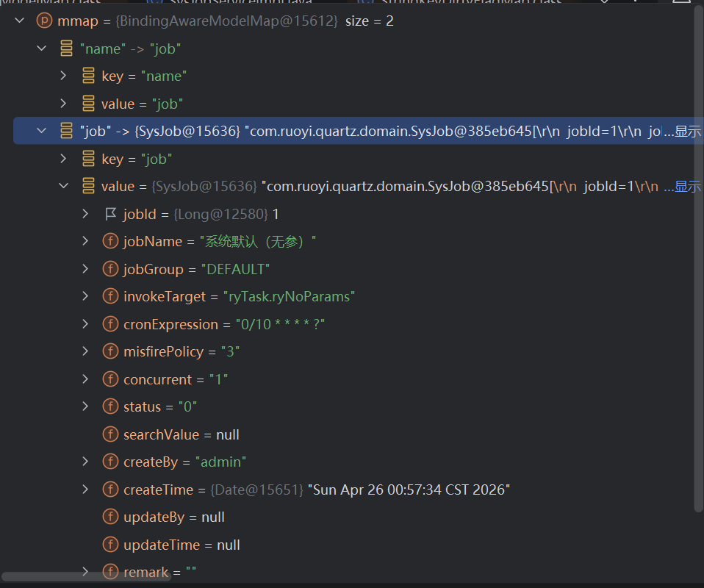Screen dimensions: 704x588
Task: Expand the concurrent field
Action: [x=85, y=379]
